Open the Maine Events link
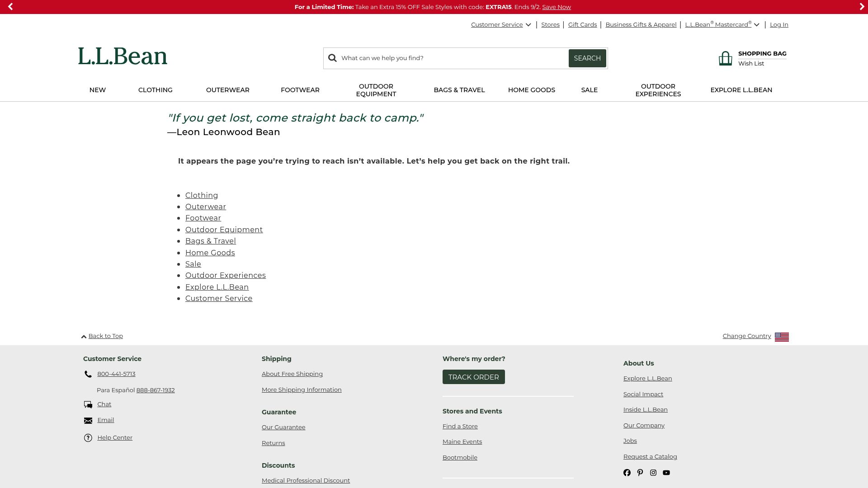 462,442
